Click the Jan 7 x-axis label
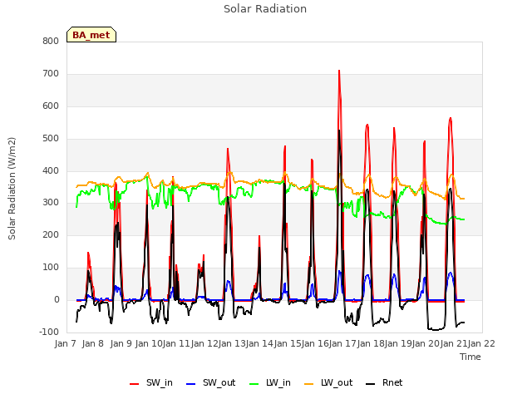 [65, 343]
